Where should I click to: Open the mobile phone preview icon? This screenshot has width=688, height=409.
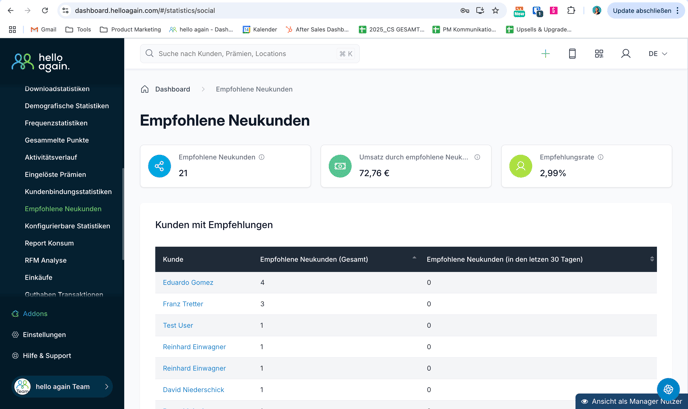coord(572,54)
